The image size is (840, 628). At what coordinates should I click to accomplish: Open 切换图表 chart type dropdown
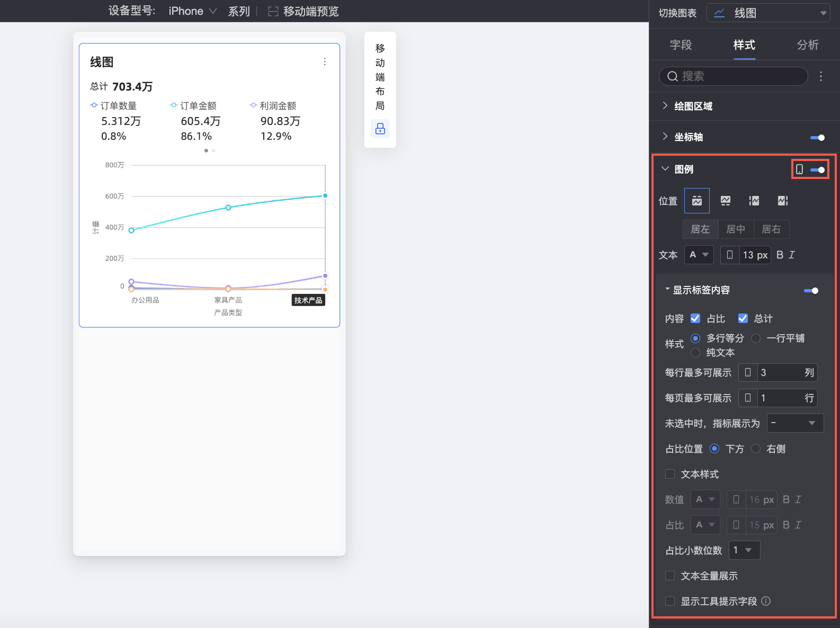(768, 13)
